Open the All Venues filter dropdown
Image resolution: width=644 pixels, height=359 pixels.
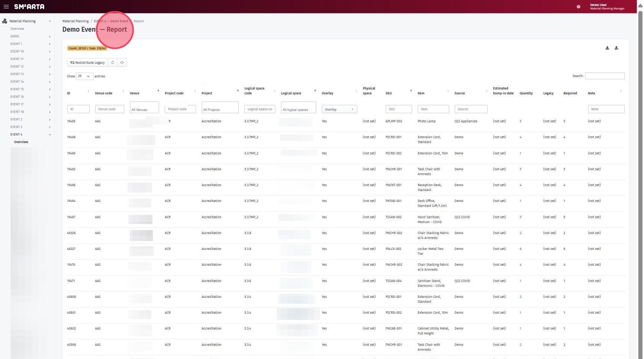click(x=144, y=109)
